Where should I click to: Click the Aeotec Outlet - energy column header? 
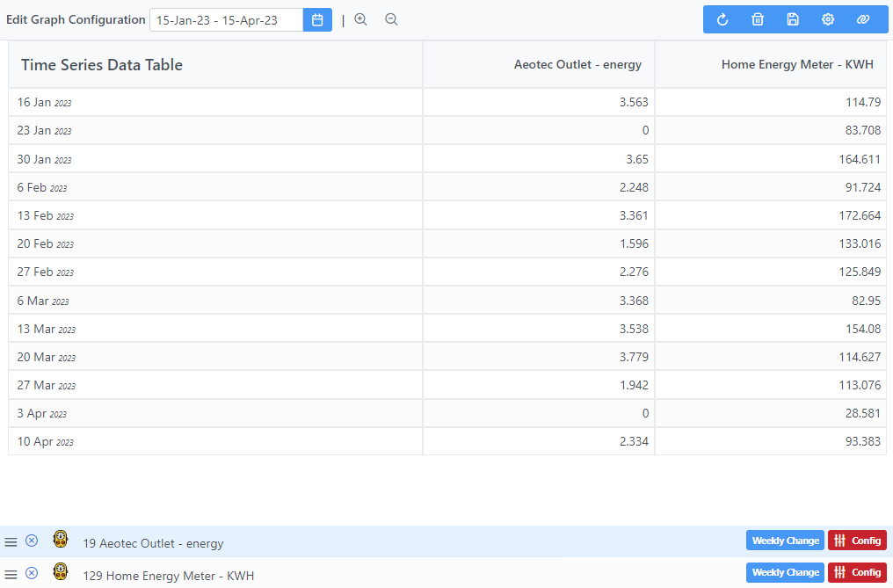[577, 64]
